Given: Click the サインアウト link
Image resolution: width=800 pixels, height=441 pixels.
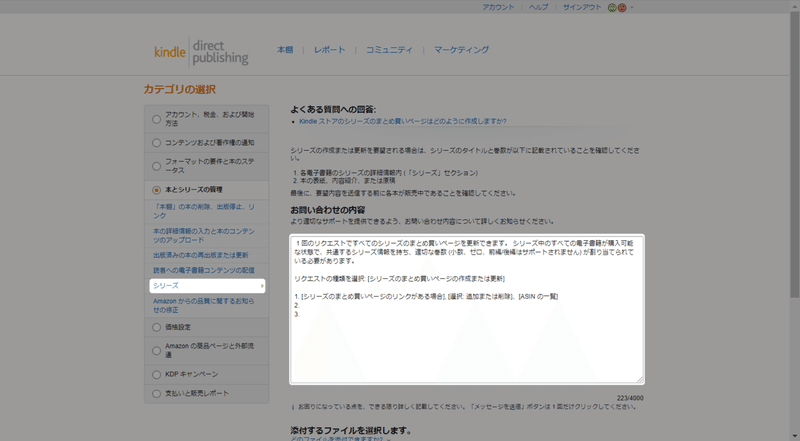Looking at the screenshot, I should [x=582, y=7].
